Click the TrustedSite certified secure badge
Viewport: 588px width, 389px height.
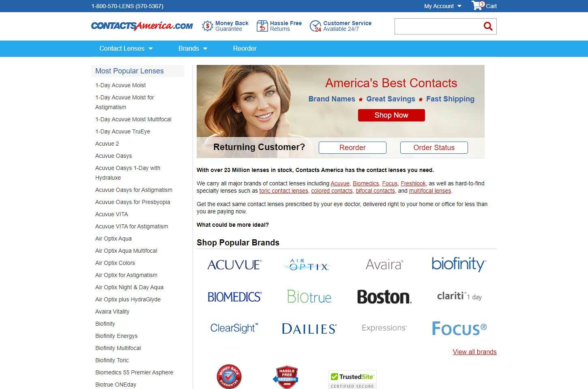pyautogui.click(x=352, y=380)
